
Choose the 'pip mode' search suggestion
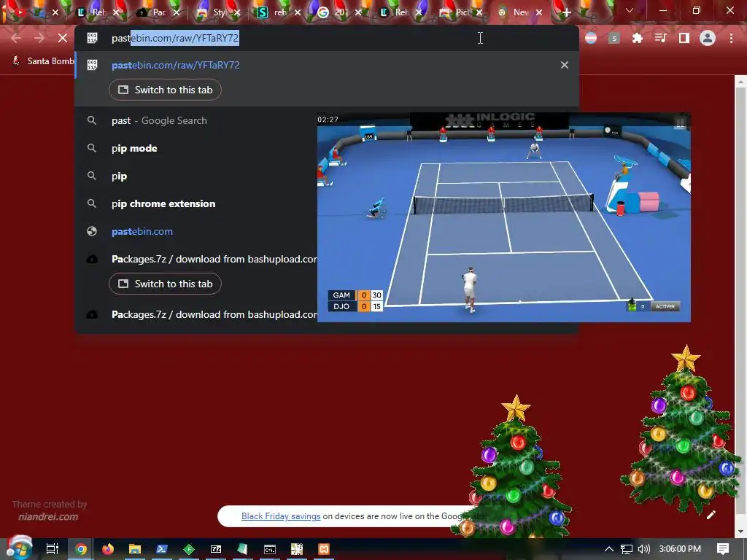point(134,148)
